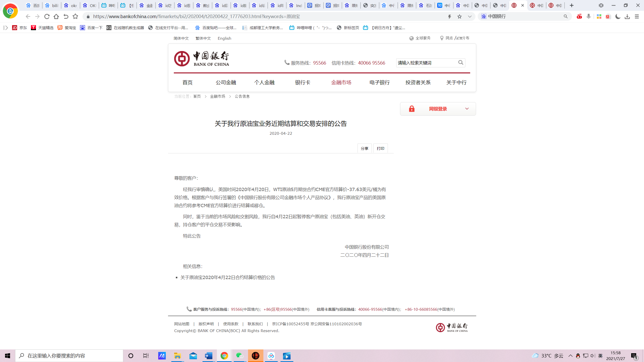This screenshot has width=644, height=362.
Task: Open the browser hamburger menu
Action: 637,17
